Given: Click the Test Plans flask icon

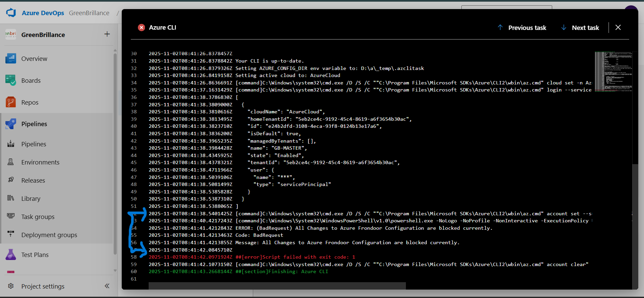Looking at the screenshot, I should coord(11,255).
